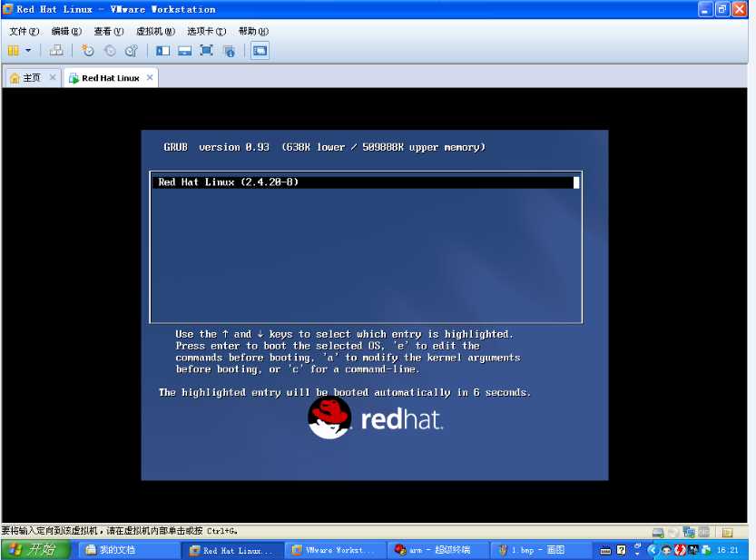The width and height of the screenshot is (756, 560).
Task: Switch to arm - 超级终端 taskbar window
Action: click(437, 550)
